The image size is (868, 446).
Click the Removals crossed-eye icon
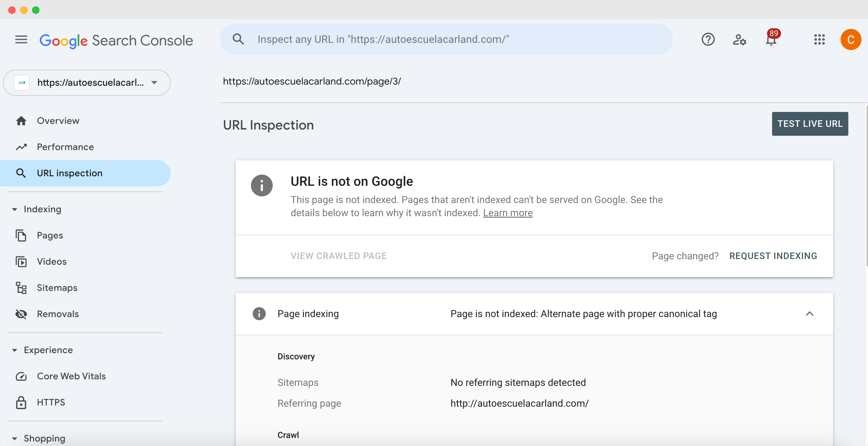click(x=21, y=314)
